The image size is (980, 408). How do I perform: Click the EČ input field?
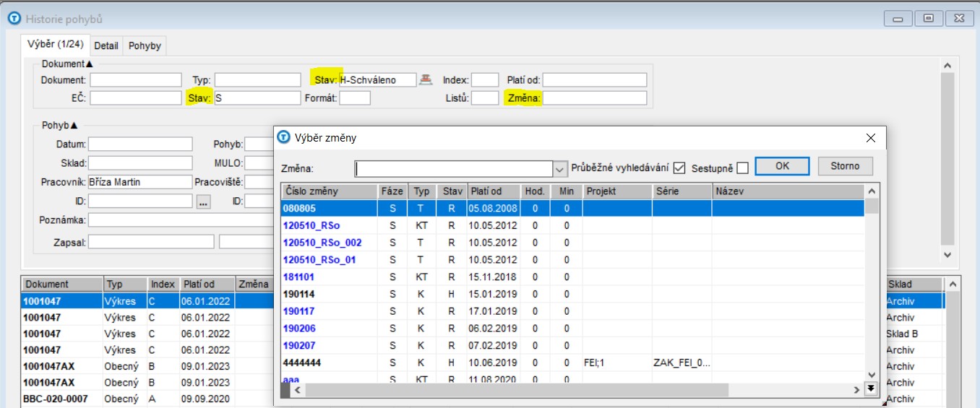coord(136,97)
